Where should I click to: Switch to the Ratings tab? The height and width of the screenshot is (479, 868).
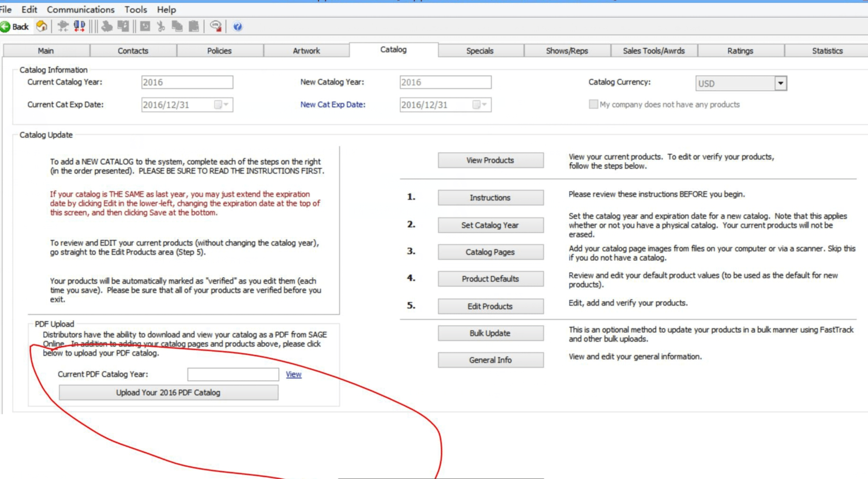click(740, 51)
